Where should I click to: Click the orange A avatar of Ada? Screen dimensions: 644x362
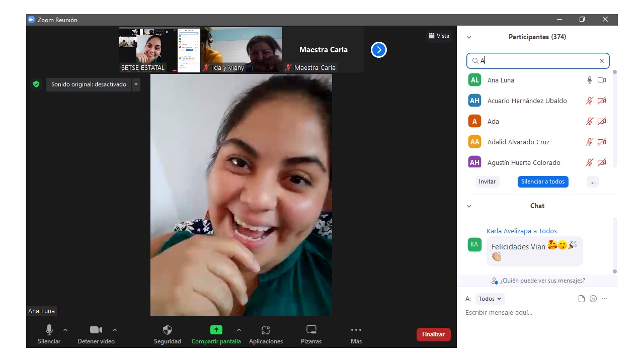pos(474,121)
